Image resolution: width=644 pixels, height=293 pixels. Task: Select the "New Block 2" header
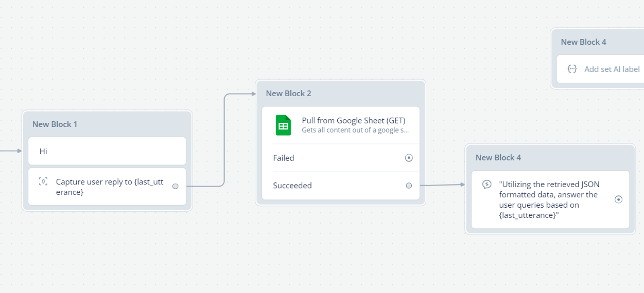[x=341, y=94]
